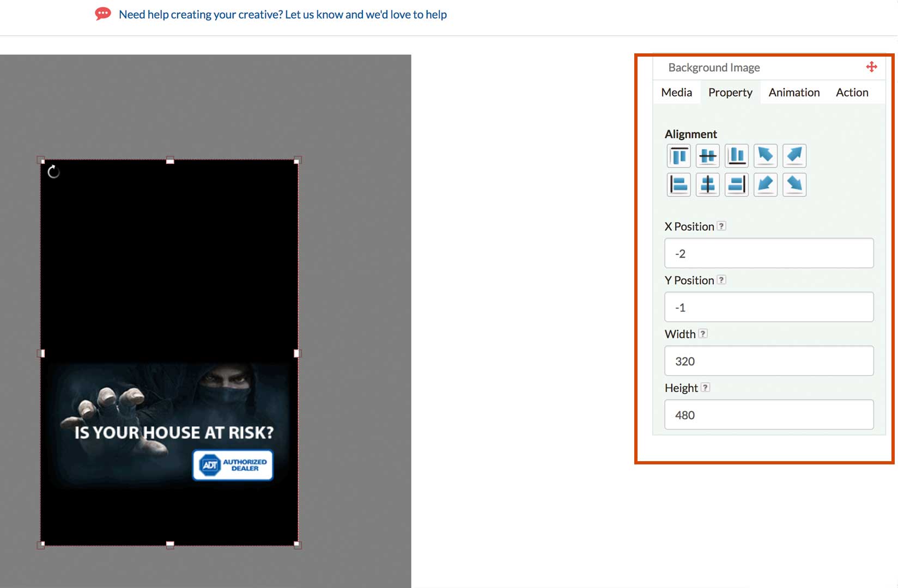898x588 pixels.
Task: Snap element to top-left corner arrow
Action: [765, 156]
